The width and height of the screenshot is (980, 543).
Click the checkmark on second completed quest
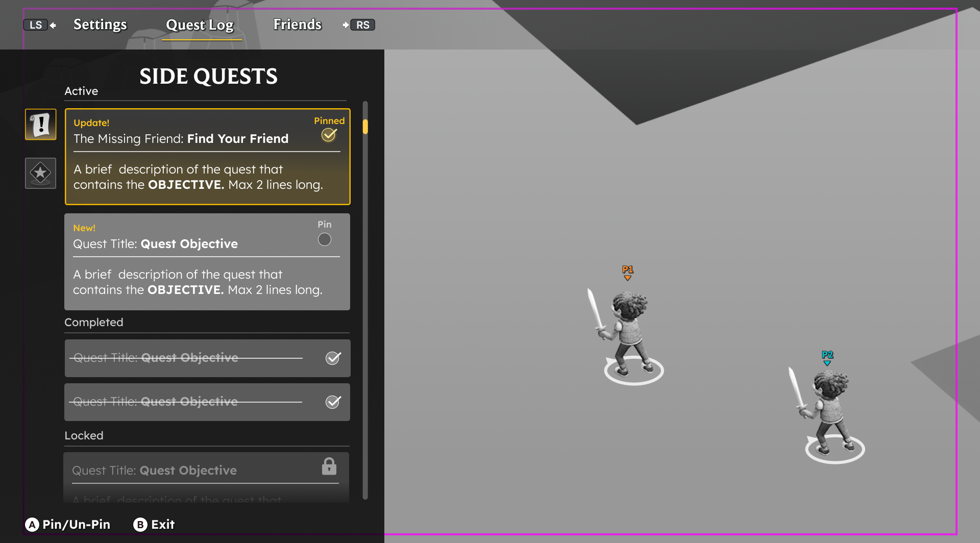coord(333,402)
